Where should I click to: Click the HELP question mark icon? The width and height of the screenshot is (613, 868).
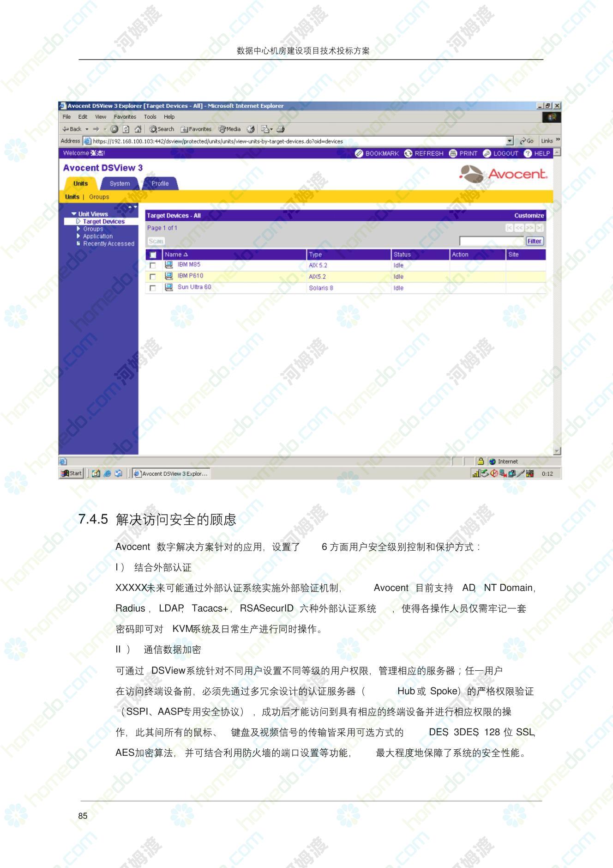click(528, 153)
